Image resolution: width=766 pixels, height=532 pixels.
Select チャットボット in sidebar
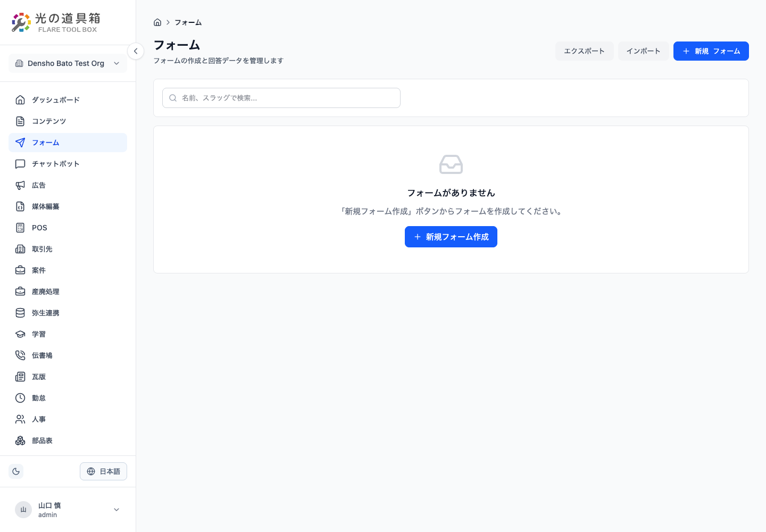click(x=68, y=164)
